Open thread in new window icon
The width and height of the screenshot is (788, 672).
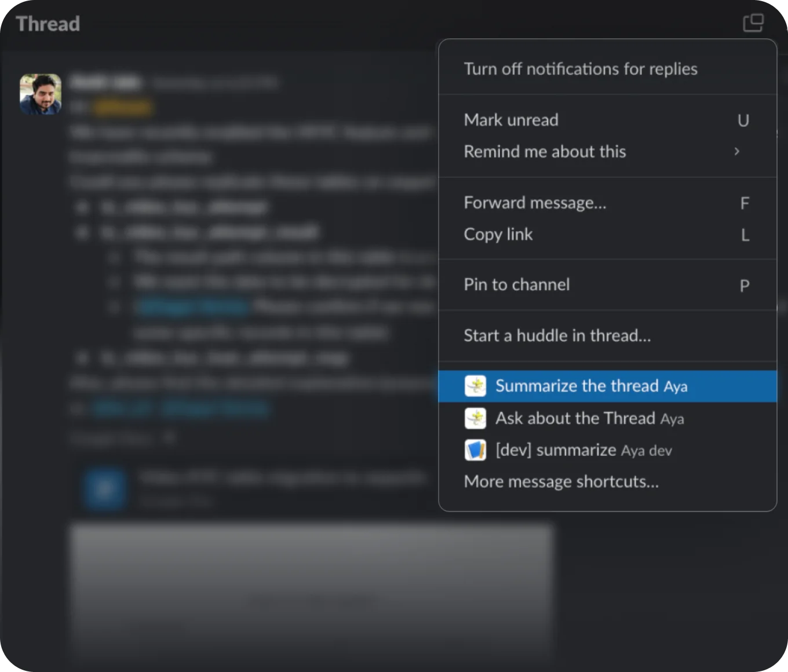753,23
